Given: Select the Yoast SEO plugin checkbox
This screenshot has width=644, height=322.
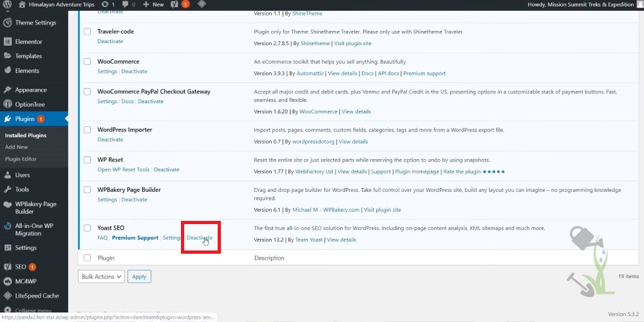Looking at the screenshot, I should click(x=88, y=228).
